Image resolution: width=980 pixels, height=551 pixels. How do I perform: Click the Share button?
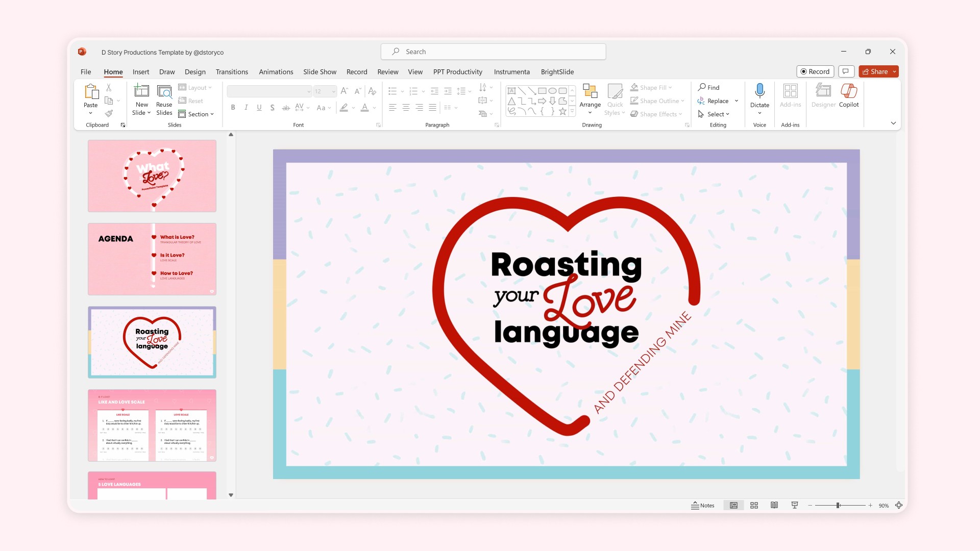(x=875, y=71)
